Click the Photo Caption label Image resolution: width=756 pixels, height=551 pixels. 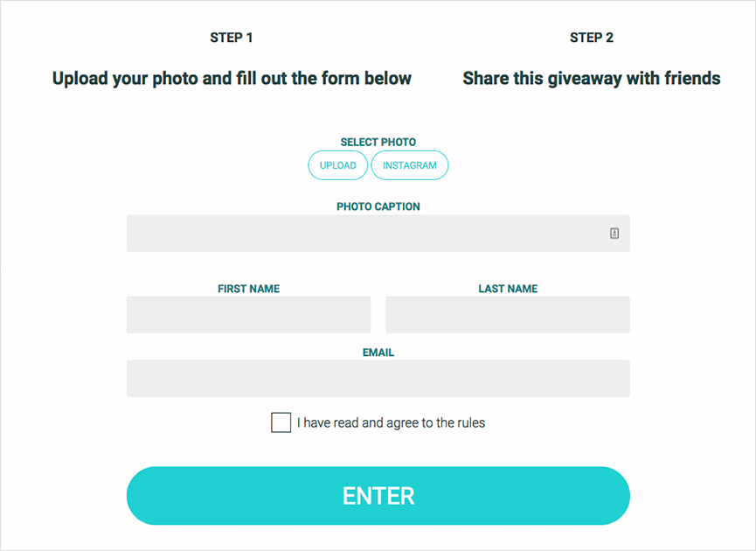click(x=378, y=206)
